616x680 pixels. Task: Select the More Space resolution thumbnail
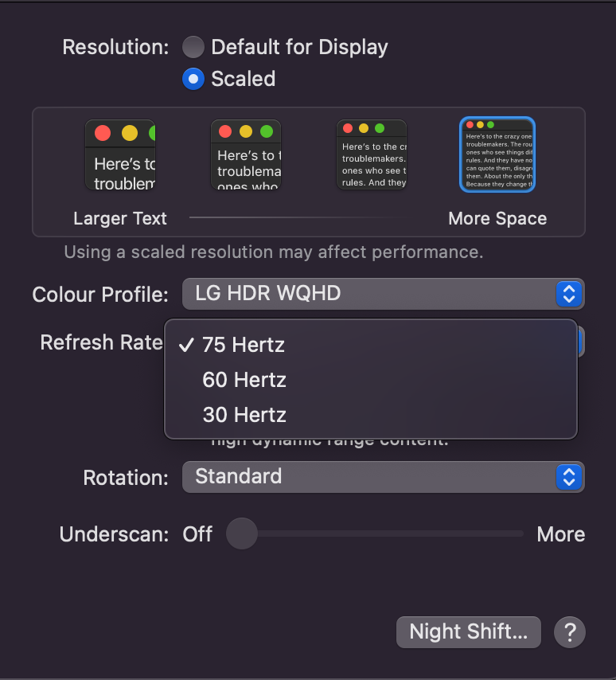coord(497,154)
